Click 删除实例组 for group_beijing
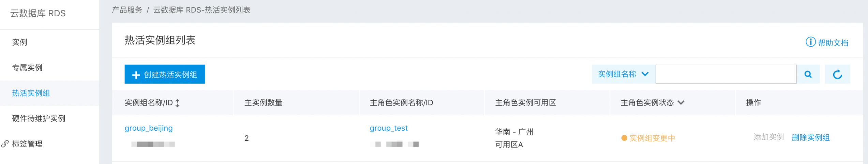The image size is (868, 164). pos(810,137)
